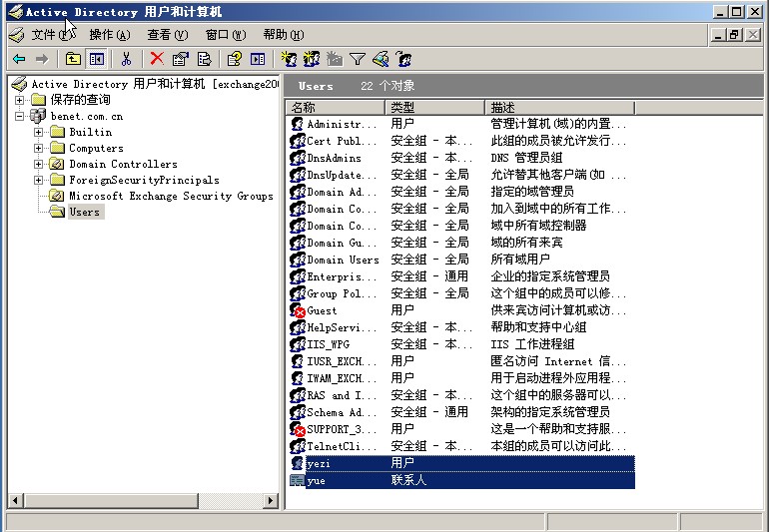Open the 文件(F) menu
The width and height of the screenshot is (769, 532).
pos(53,35)
